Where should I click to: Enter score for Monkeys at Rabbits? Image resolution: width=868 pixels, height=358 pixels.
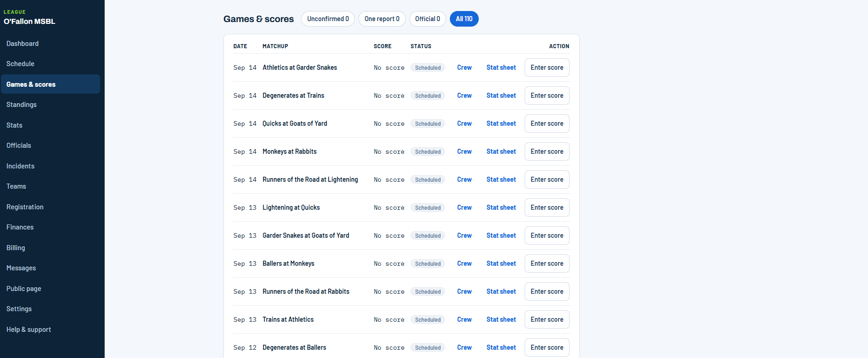547,151
